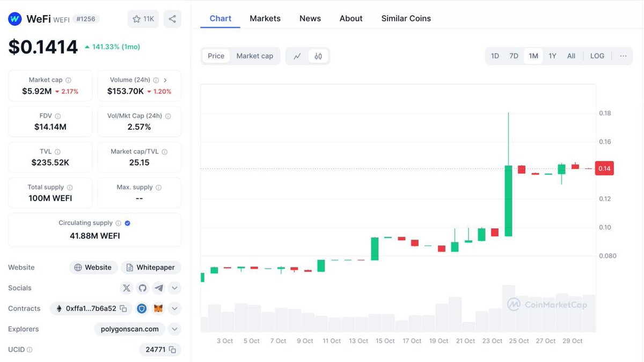Add WeFi to watchlist with star button
The width and height of the screenshot is (644, 362).
click(143, 19)
